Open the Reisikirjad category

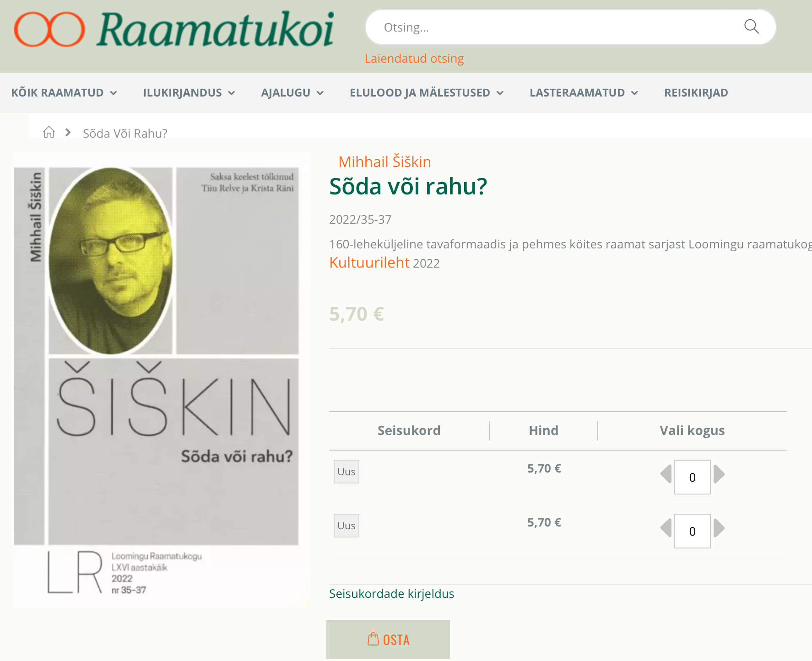(696, 93)
